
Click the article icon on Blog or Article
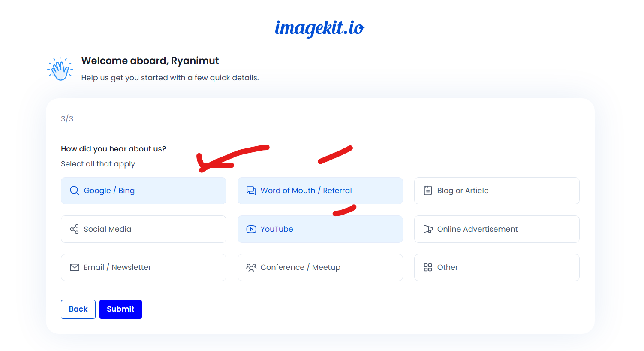tap(428, 190)
